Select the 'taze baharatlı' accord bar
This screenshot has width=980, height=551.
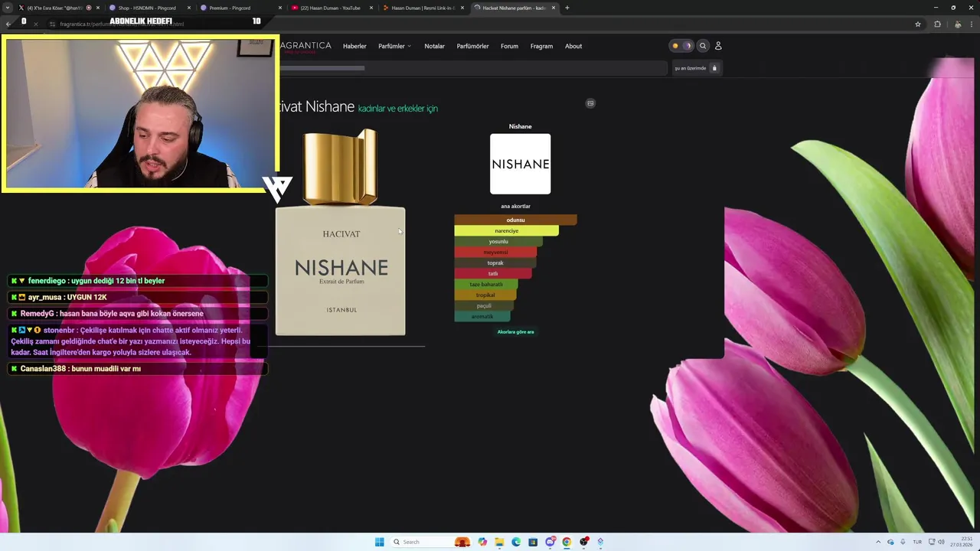(486, 284)
